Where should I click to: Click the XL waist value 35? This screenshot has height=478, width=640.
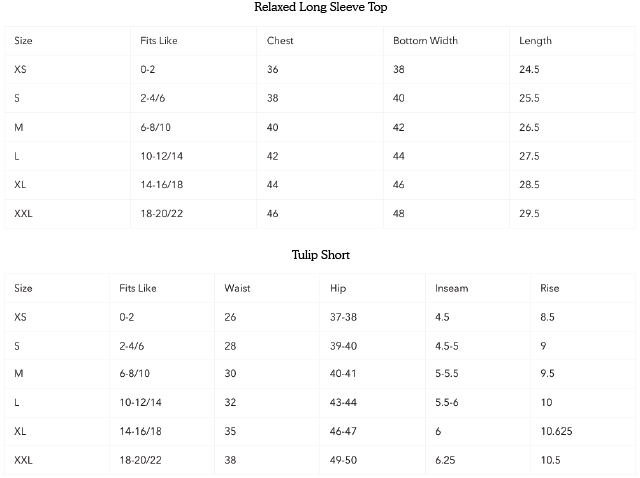coord(230,431)
